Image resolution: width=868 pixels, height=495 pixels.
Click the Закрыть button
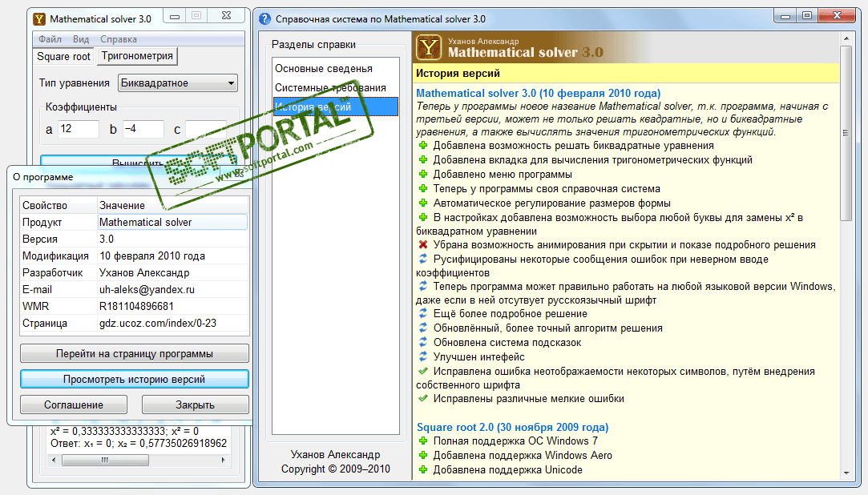pos(195,404)
